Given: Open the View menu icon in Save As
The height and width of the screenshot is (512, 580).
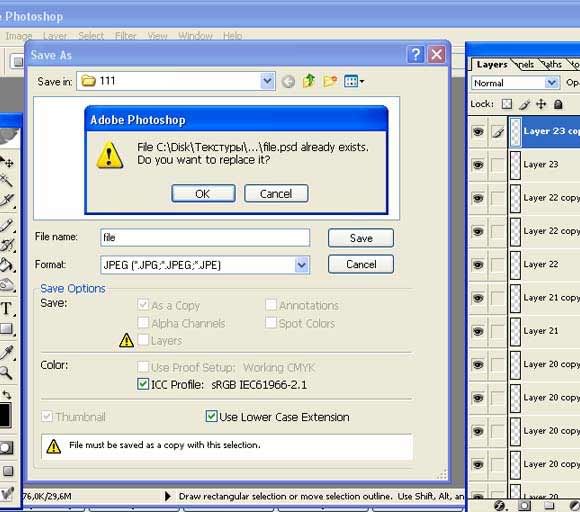Looking at the screenshot, I should coord(353,81).
